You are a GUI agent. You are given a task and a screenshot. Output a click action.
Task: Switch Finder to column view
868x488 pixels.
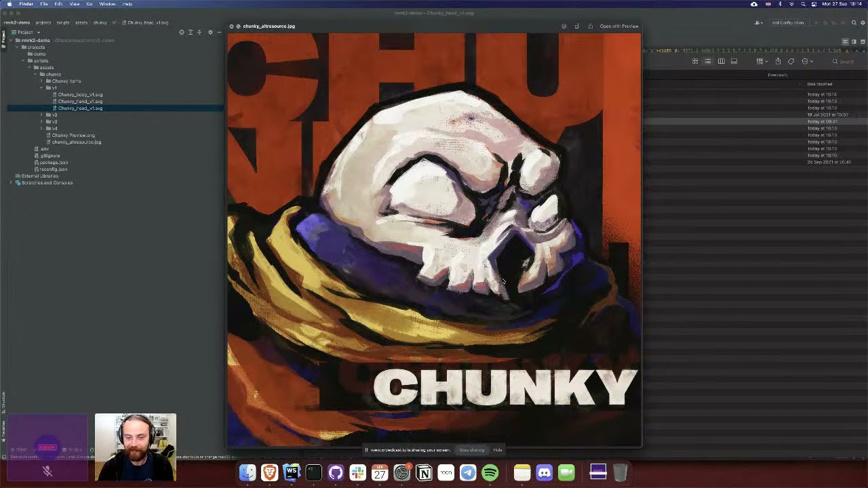pos(721,61)
